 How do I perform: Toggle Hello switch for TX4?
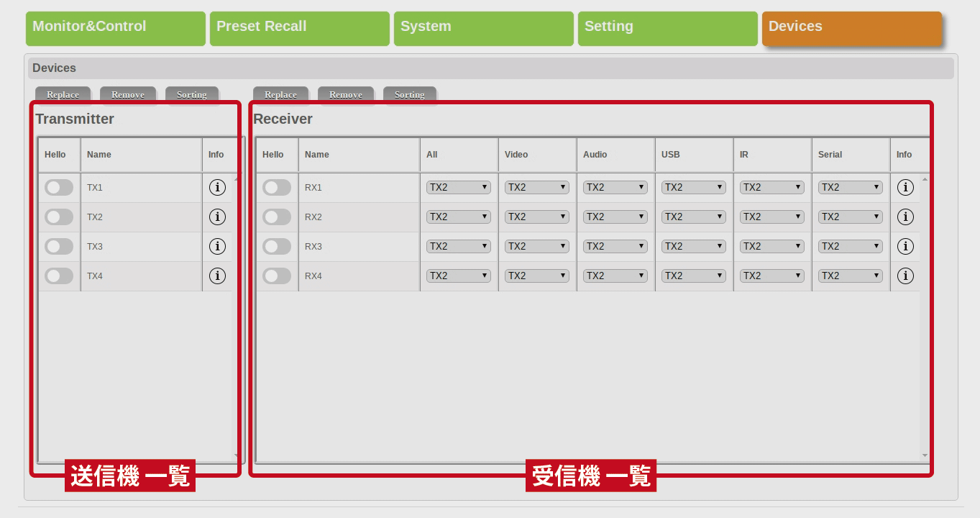(x=59, y=276)
